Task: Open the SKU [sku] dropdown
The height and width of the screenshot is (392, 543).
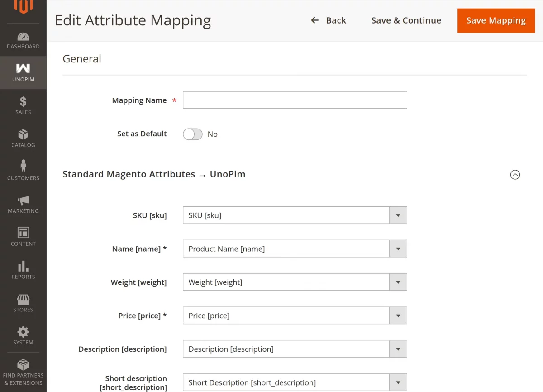Action: [295, 215]
